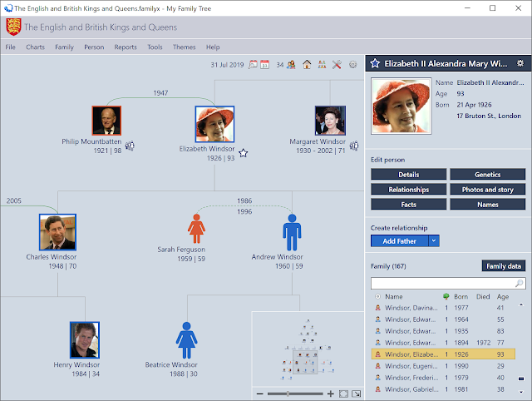Click the Facts button

(408, 204)
